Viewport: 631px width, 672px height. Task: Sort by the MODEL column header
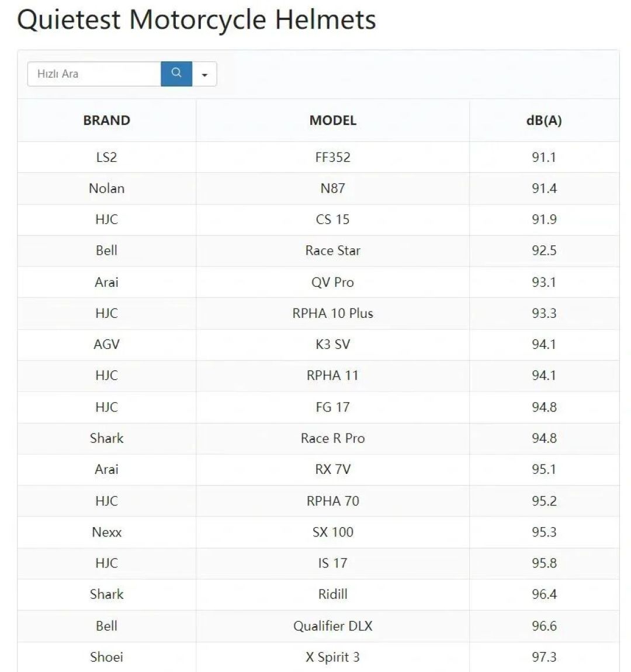[x=333, y=120]
